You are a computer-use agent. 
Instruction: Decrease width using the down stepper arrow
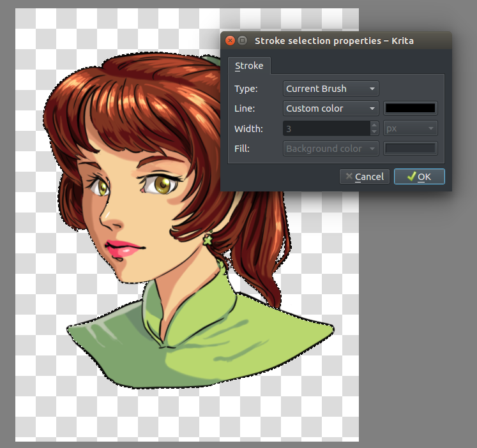[x=374, y=132]
